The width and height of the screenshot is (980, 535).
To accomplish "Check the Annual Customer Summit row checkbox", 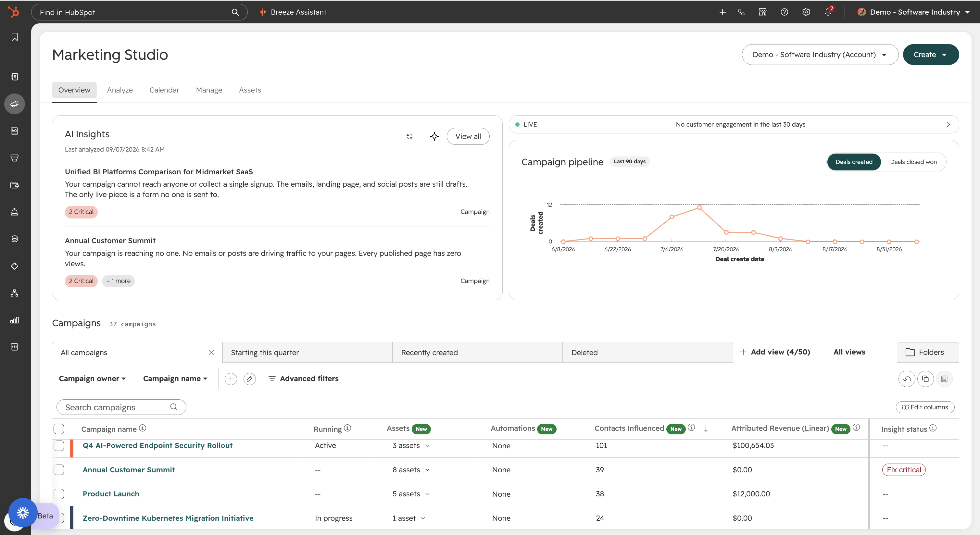I will click(x=59, y=470).
